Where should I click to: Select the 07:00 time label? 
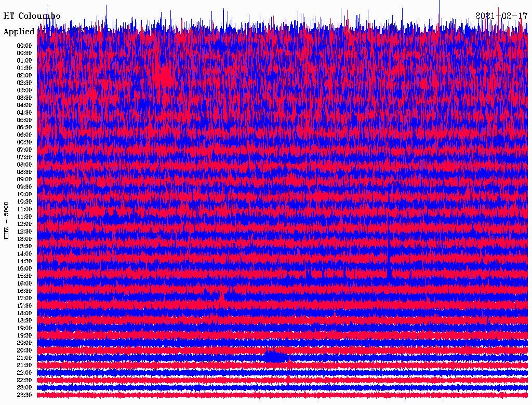24,150
